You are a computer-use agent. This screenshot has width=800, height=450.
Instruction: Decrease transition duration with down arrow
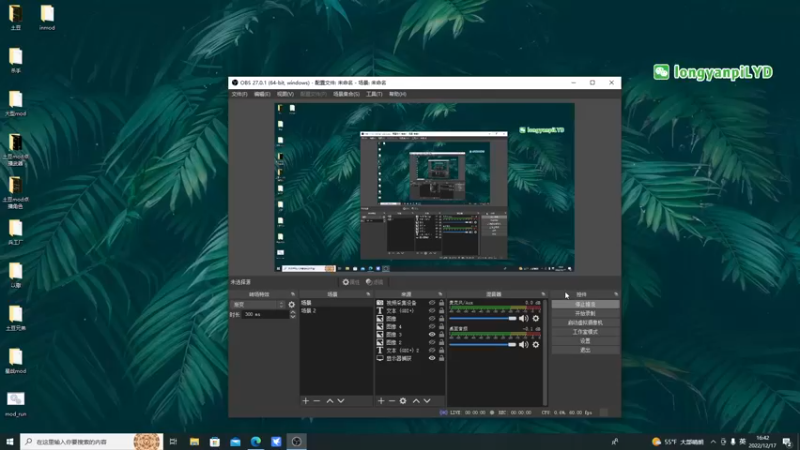pos(293,317)
